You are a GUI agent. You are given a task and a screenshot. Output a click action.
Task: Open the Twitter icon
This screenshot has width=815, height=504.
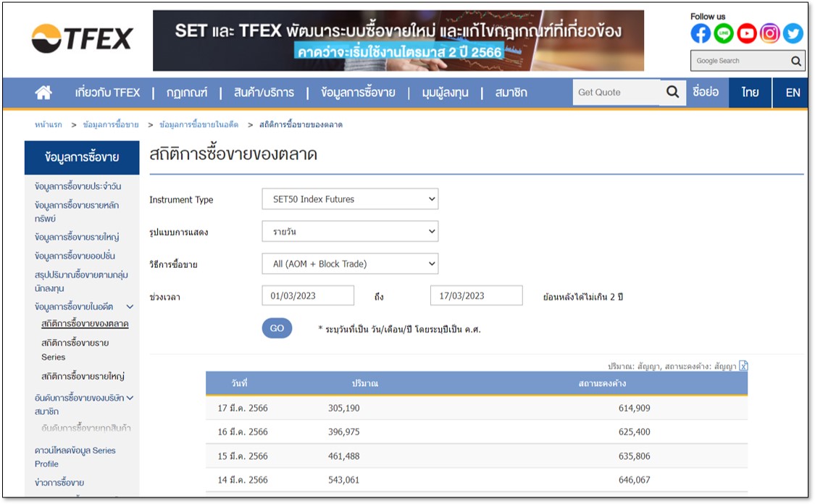coord(793,34)
